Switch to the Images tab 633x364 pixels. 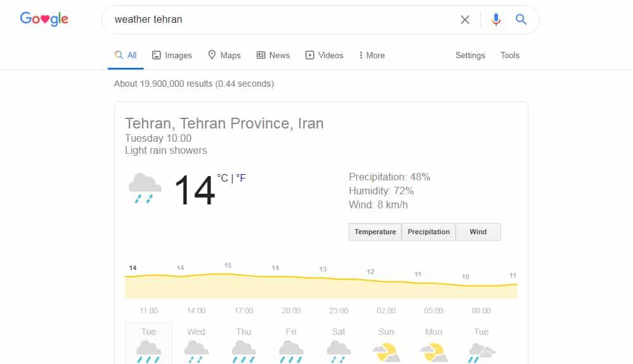[x=172, y=56]
